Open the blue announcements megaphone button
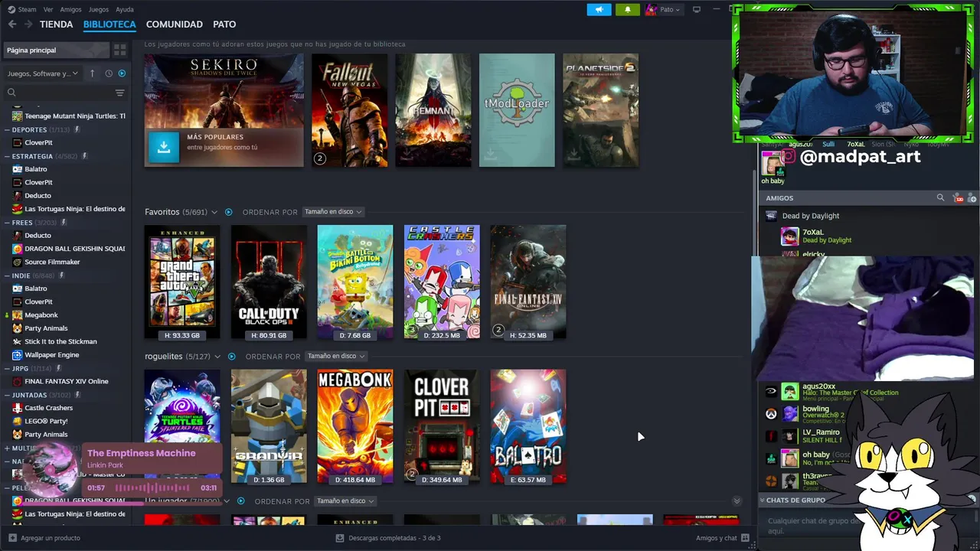Viewport: 980px width, 551px height. pyautogui.click(x=599, y=9)
